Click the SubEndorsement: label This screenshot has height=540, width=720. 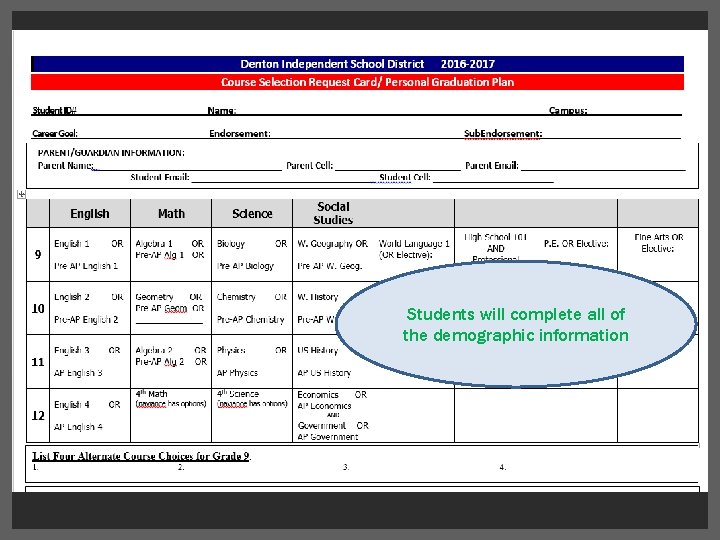[503, 133]
